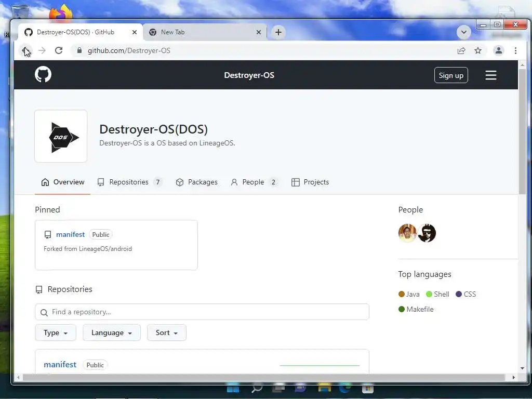
Task: Click the padlock site info icon
Action: (79, 50)
